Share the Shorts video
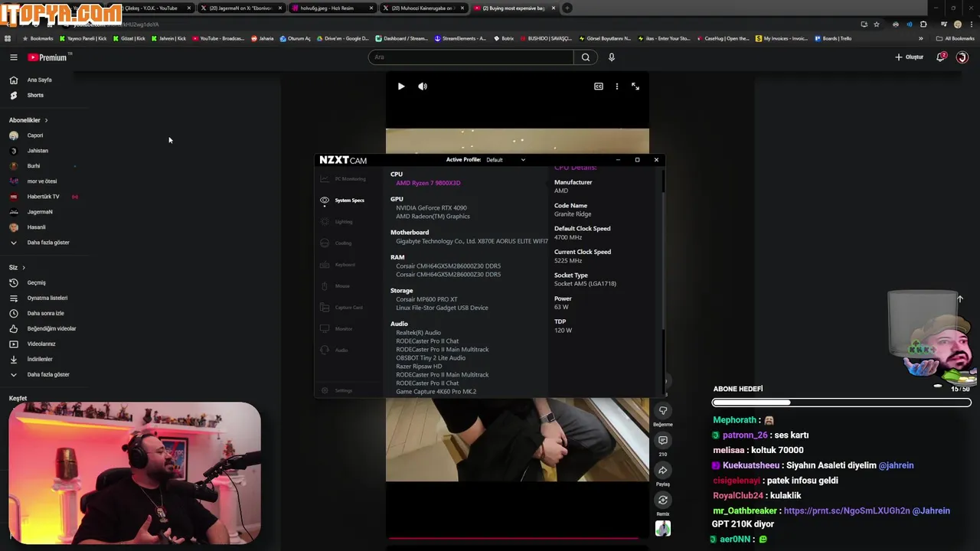 663,471
